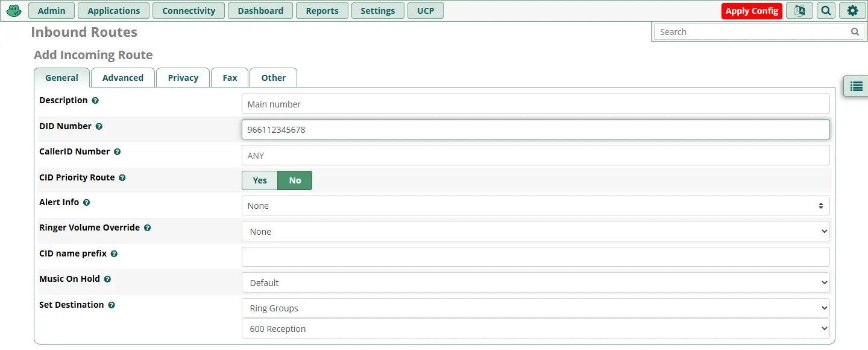Click the Description input field
This screenshot has height=350, width=868.
535,104
